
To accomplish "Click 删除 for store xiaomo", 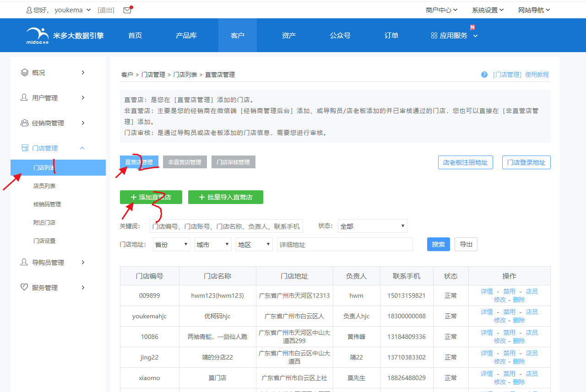I will 519,382.
